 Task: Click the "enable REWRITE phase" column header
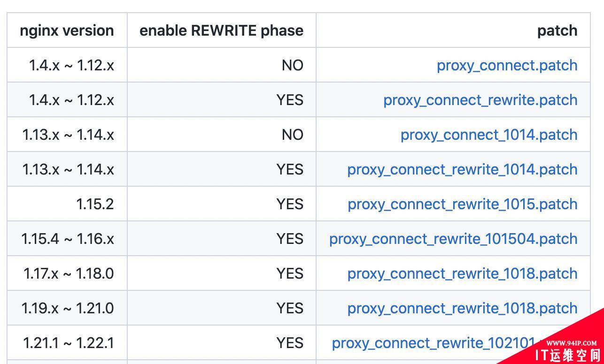click(x=221, y=30)
